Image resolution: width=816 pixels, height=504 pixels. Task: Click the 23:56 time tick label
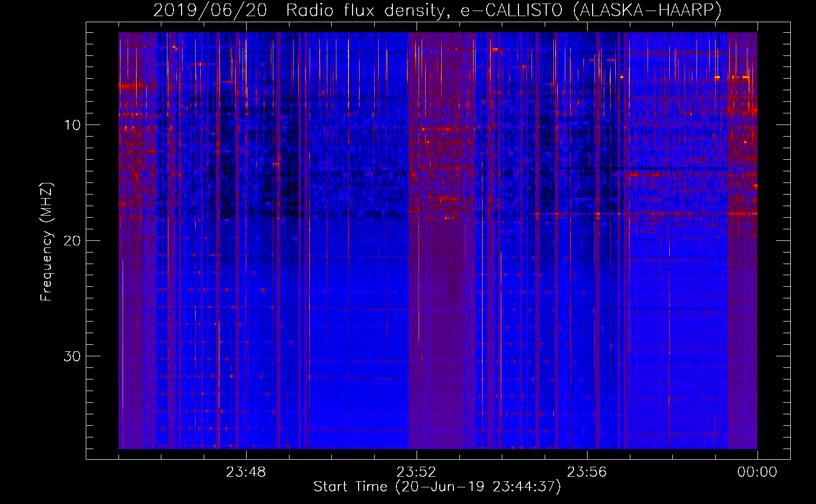587,472
